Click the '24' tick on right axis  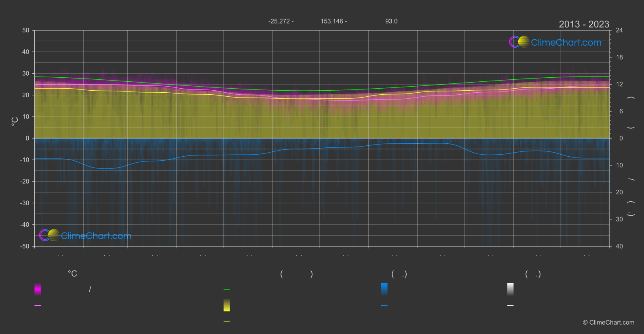[x=619, y=30]
